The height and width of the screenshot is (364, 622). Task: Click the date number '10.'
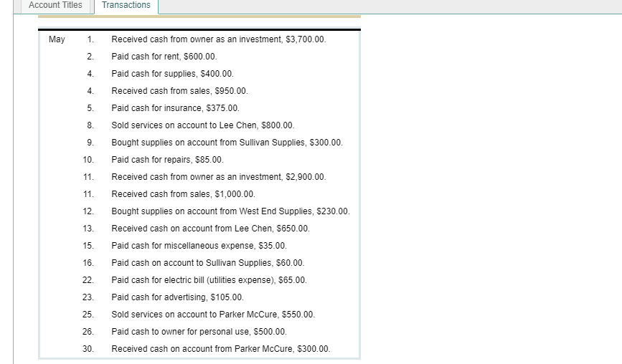point(88,160)
